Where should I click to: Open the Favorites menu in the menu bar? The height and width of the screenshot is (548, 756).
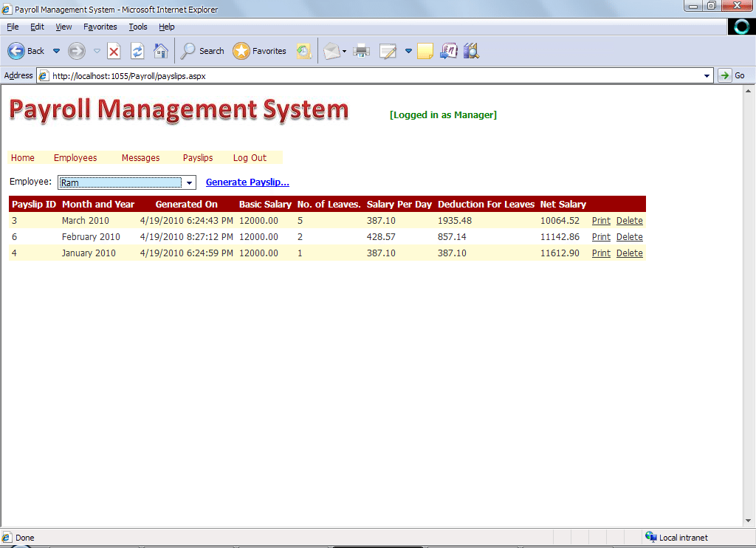(x=100, y=27)
